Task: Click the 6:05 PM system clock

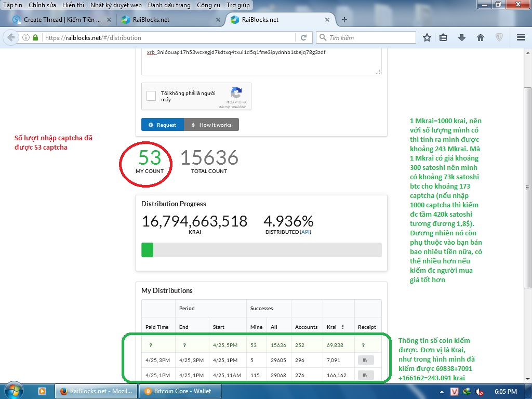Action: click(x=506, y=392)
